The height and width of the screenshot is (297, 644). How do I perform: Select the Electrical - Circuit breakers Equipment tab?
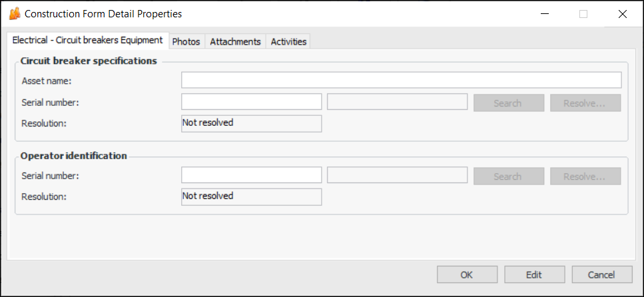(x=87, y=41)
